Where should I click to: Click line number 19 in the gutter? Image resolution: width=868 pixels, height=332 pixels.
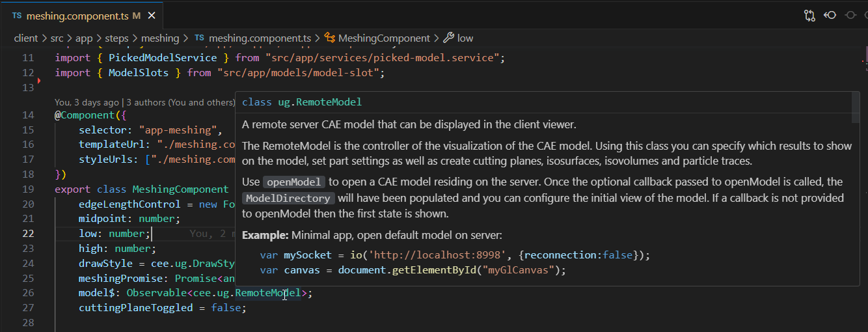point(28,189)
